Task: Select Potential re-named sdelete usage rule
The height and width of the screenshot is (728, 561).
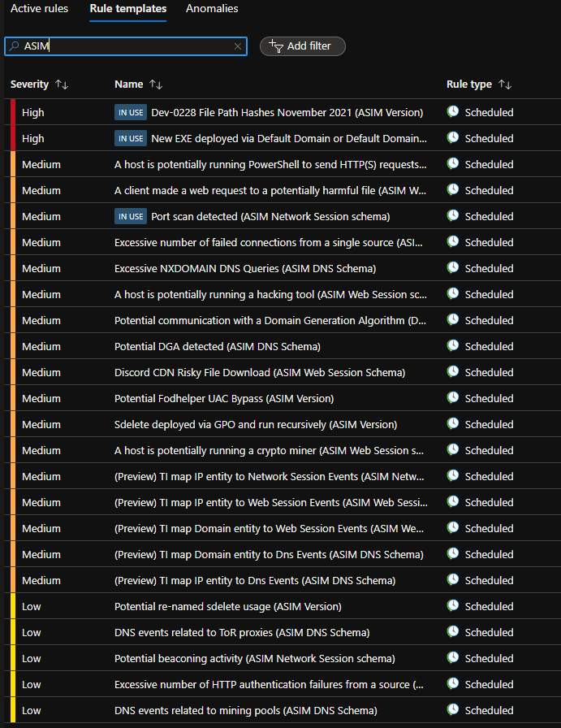Action: click(x=228, y=606)
